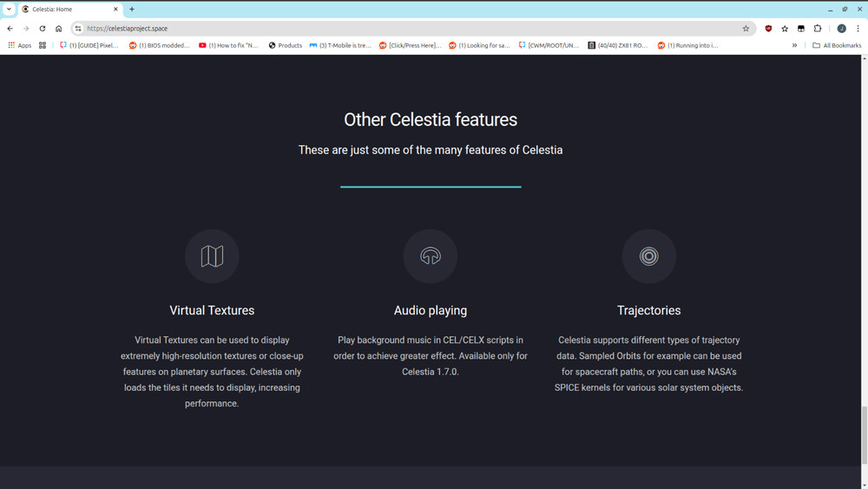Open the '(3) T-Mobile is tre...' bookmark
The height and width of the screenshot is (489, 868).
[x=340, y=45]
